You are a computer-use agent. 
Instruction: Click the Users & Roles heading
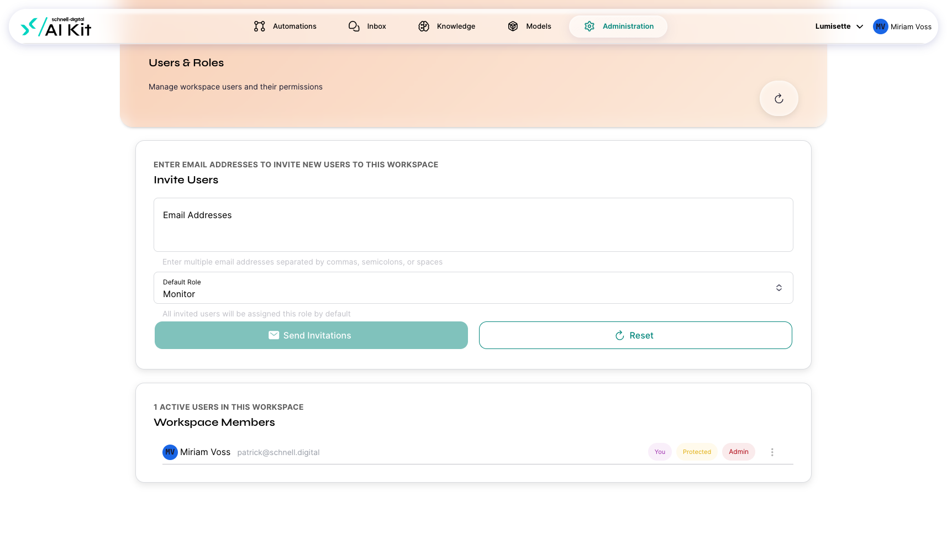(186, 63)
